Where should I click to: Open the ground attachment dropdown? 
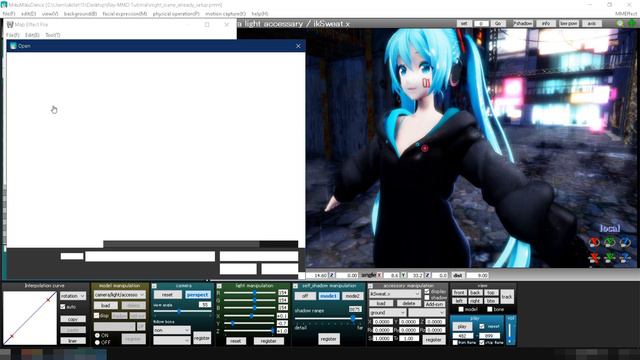coord(387,313)
